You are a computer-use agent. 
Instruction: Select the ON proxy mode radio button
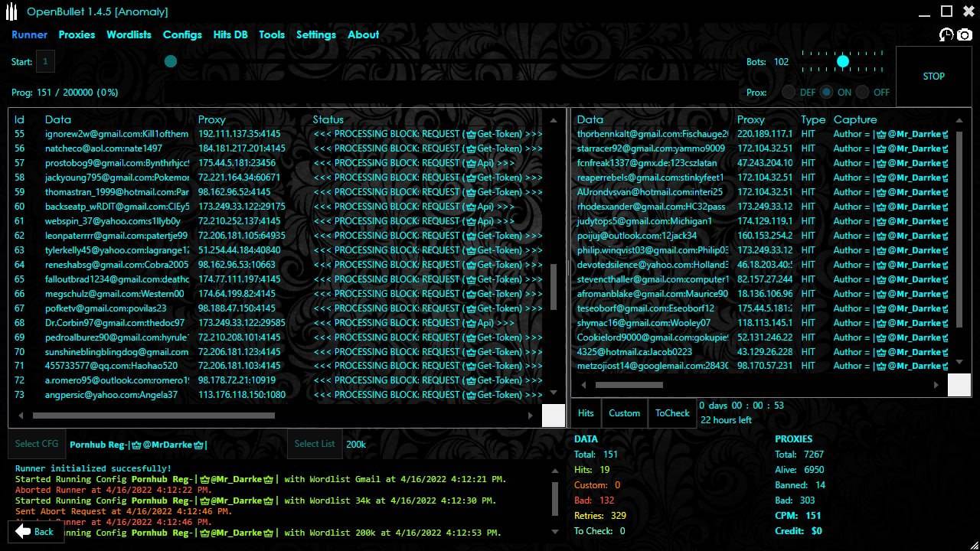[826, 92]
